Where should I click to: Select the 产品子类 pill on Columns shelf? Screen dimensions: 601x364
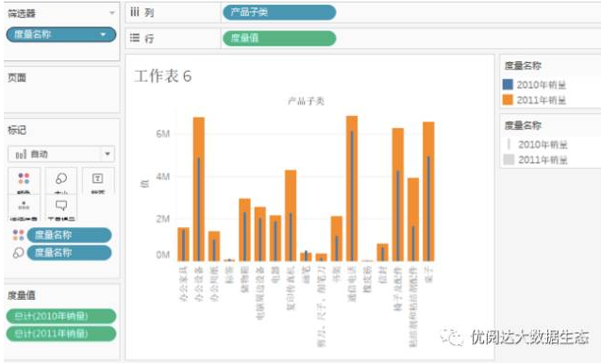(279, 12)
